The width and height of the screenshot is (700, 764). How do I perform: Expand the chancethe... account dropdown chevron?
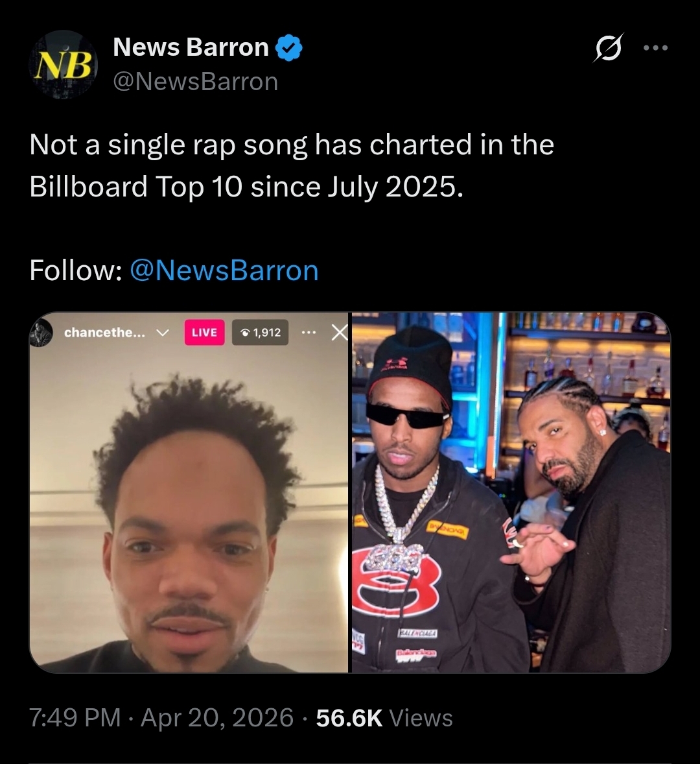tap(162, 333)
